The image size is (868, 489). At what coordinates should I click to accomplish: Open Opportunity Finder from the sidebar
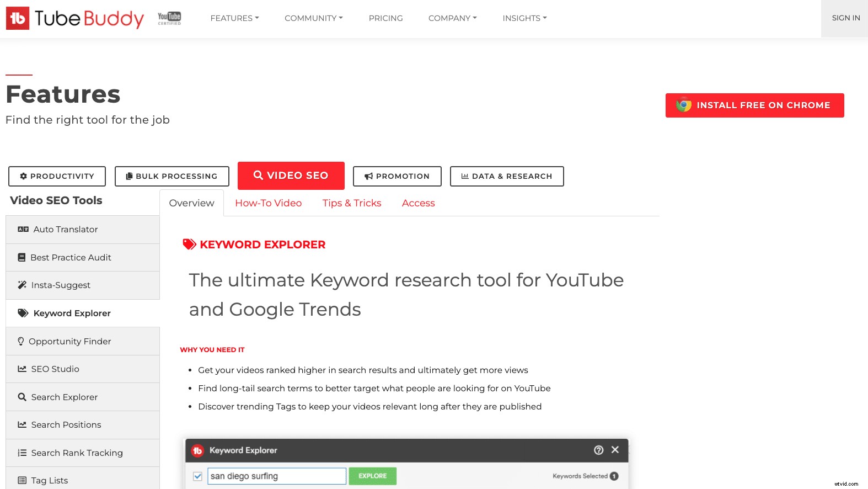click(83, 341)
